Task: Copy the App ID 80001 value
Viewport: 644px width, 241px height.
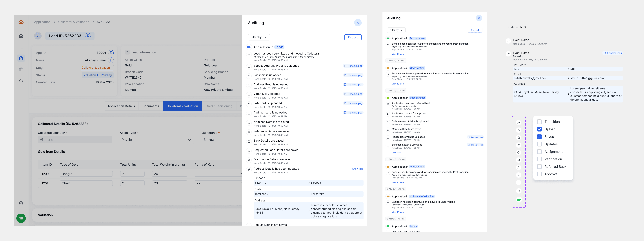Action: coord(111,53)
